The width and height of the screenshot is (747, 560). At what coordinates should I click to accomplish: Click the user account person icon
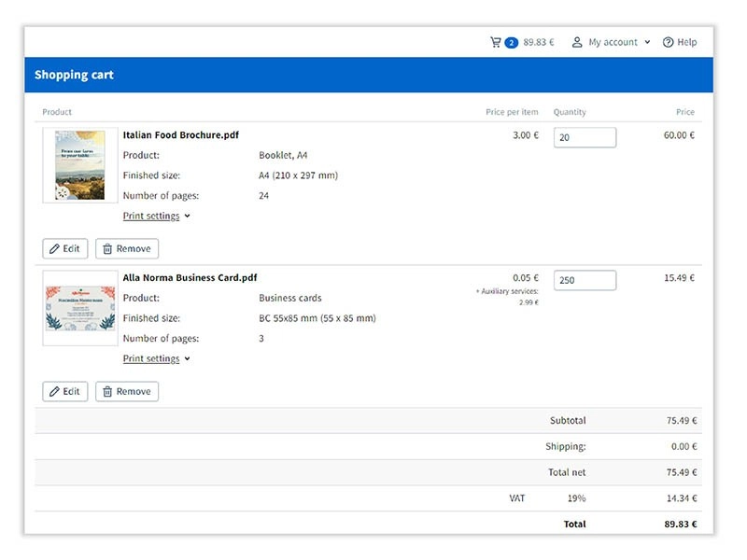577,42
